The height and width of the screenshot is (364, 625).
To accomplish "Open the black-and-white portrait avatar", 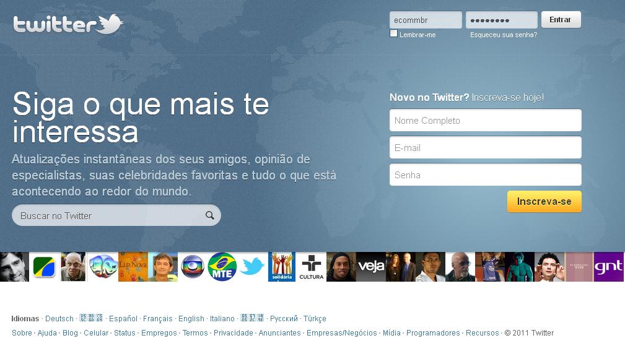I will [14, 267].
